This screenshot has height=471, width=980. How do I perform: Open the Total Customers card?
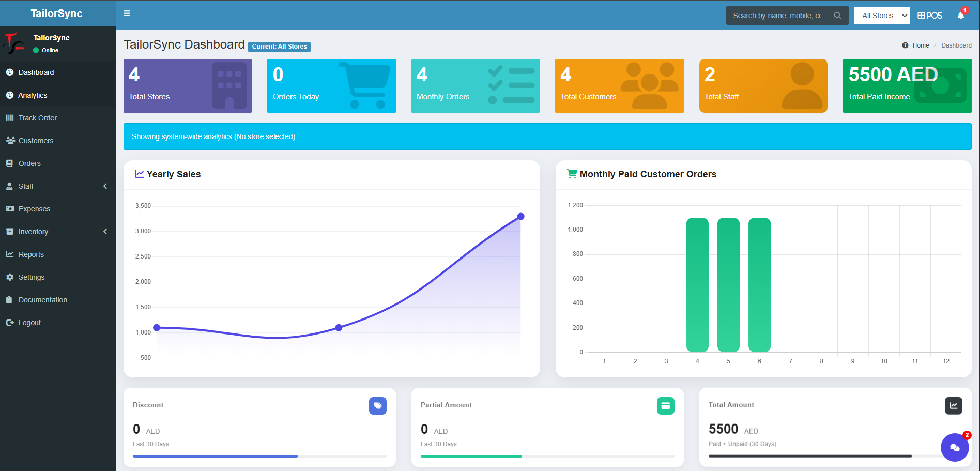pyautogui.click(x=619, y=86)
